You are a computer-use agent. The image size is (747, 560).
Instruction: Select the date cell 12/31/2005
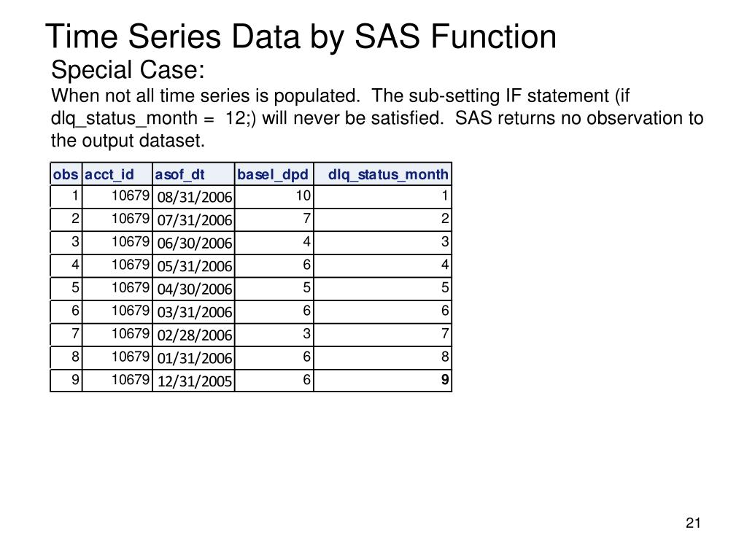click(x=194, y=381)
